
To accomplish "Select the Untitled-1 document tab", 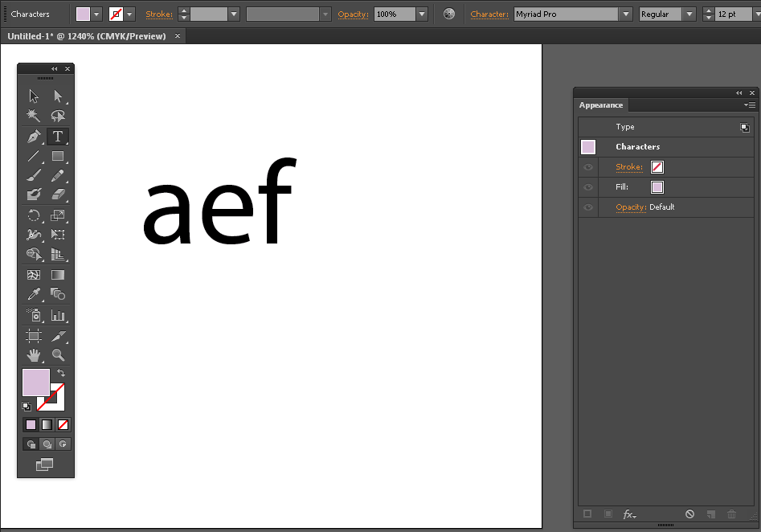I will click(x=87, y=36).
